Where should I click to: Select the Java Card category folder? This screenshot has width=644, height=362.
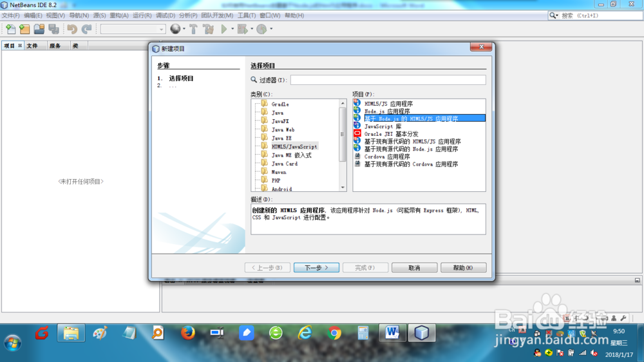(284, 164)
